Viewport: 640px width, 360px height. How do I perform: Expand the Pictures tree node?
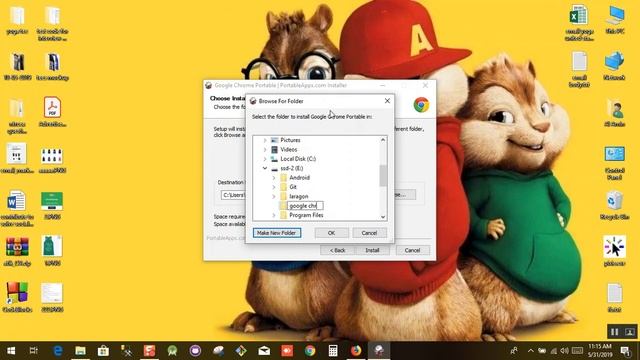(x=264, y=140)
